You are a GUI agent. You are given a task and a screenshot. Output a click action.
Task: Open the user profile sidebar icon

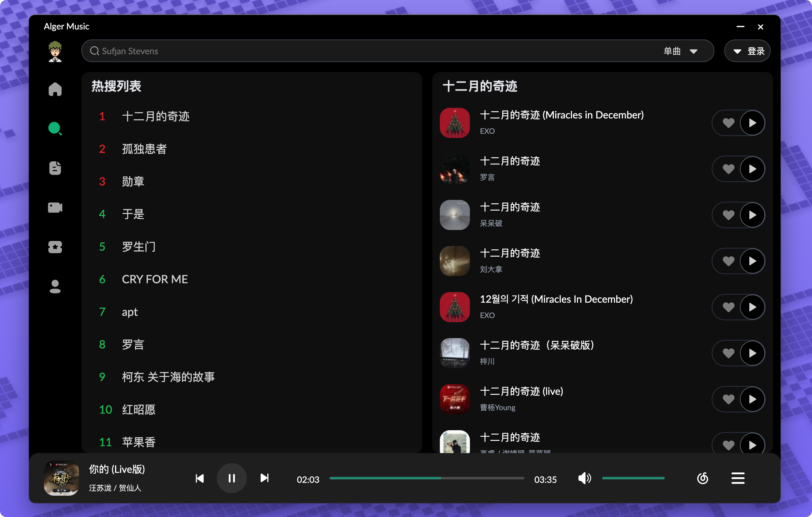(55, 287)
